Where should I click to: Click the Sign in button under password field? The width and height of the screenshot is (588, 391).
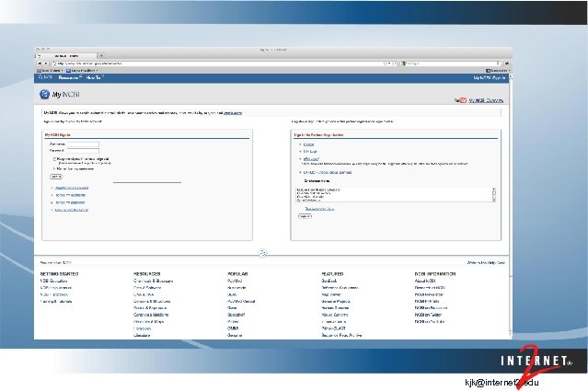tap(56, 177)
